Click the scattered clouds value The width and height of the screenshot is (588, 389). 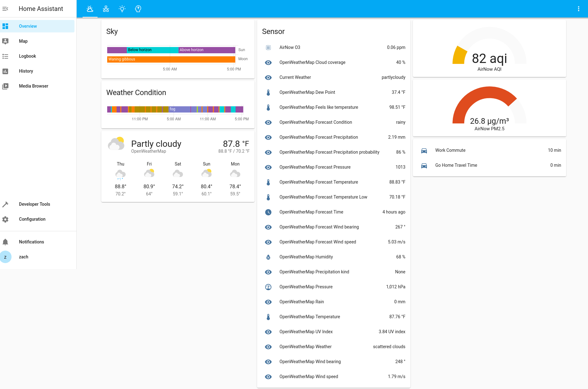pyautogui.click(x=389, y=347)
